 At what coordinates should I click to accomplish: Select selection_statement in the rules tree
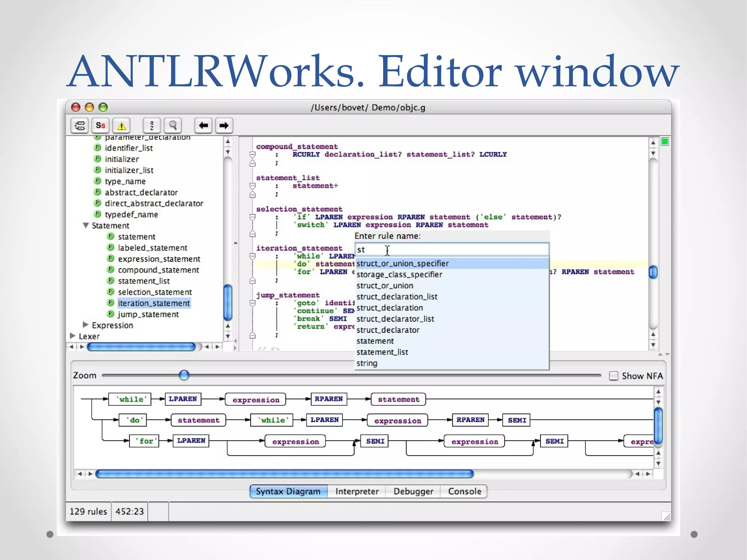(x=155, y=292)
